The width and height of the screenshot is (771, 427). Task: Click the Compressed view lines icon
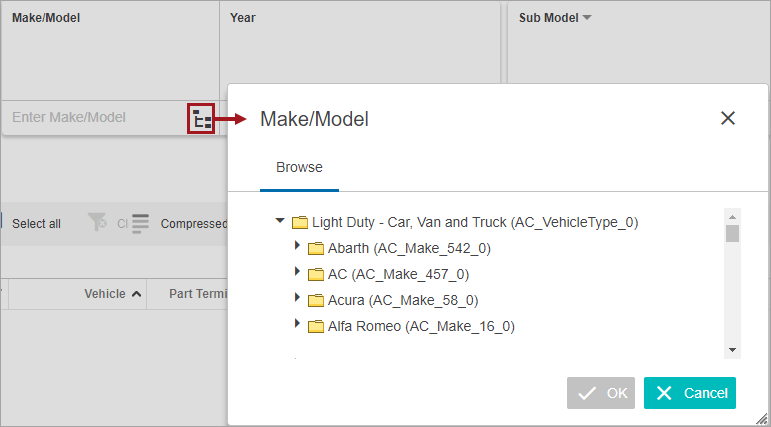click(x=140, y=224)
